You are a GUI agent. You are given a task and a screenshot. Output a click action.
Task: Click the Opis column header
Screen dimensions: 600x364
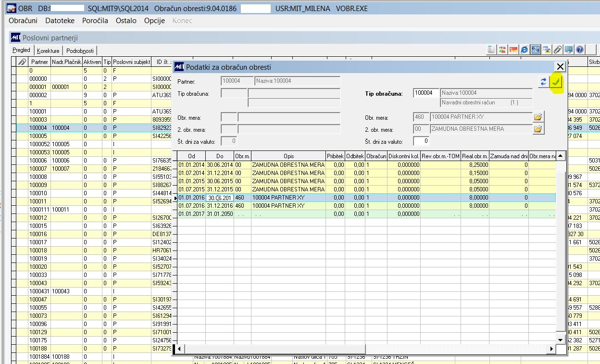pyautogui.click(x=288, y=156)
